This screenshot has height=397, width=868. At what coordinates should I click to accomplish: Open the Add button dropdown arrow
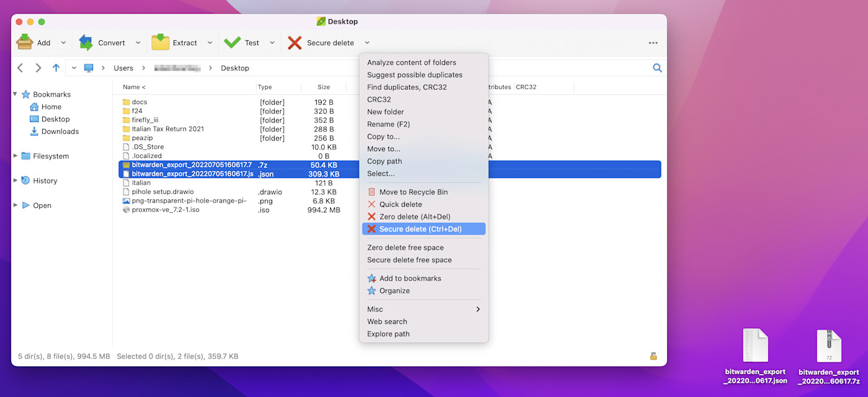(x=63, y=43)
